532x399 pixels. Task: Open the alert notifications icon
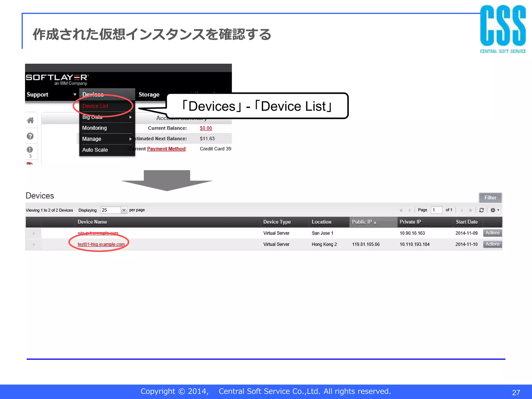30,150
